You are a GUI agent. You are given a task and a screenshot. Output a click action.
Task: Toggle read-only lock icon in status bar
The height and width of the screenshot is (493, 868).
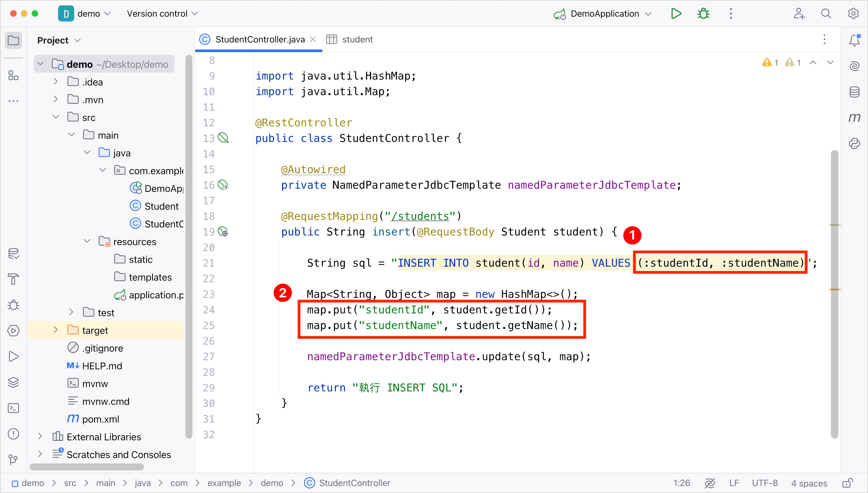[847, 483]
